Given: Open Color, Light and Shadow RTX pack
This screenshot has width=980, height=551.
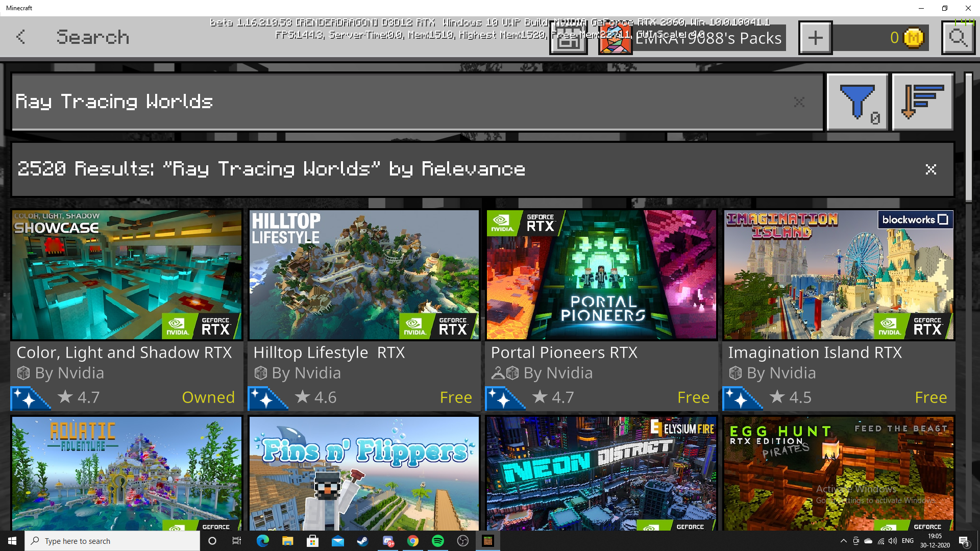Looking at the screenshot, I should click(127, 275).
